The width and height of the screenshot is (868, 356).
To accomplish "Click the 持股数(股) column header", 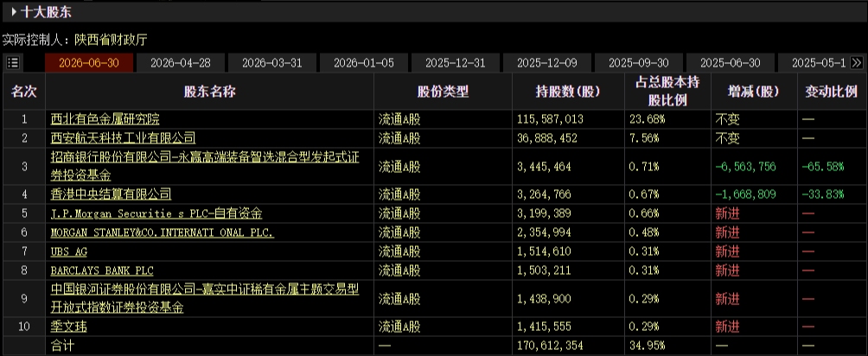I will [x=568, y=92].
